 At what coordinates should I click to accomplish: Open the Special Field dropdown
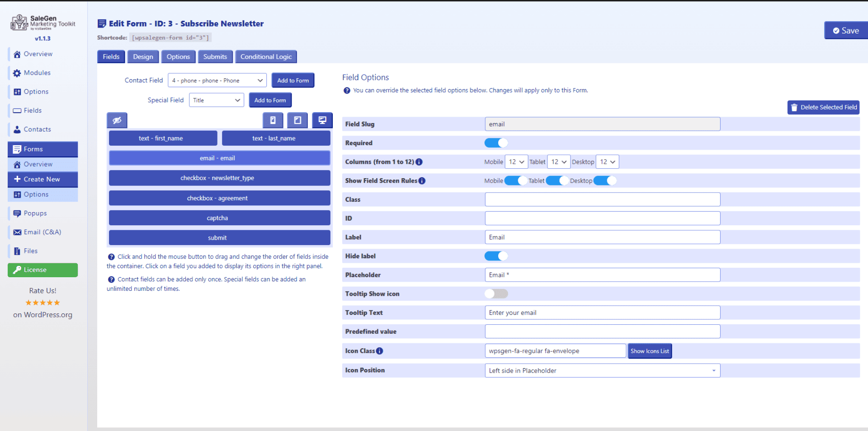point(216,100)
